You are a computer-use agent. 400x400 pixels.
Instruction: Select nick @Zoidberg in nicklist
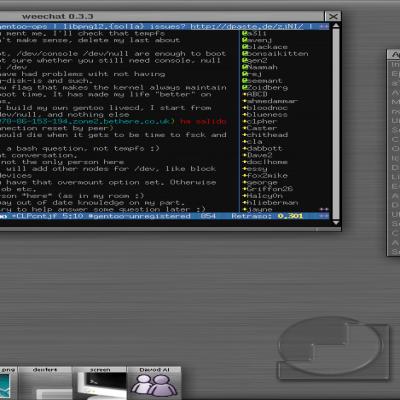265,87
